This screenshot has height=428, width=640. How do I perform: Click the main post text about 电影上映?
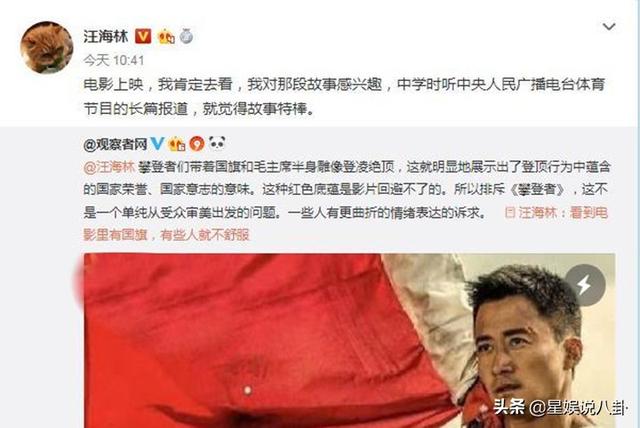[x=344, y=97]
